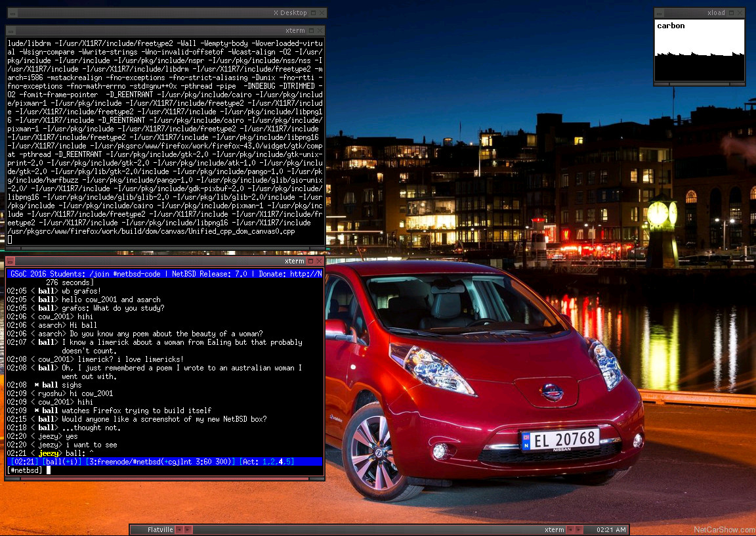Click asarch's 'Hi ball' message

click(83, 325)
